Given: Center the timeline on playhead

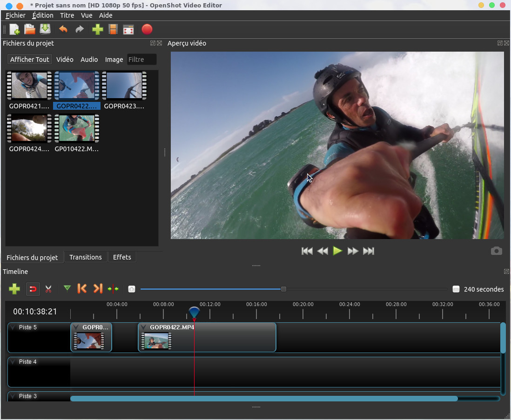Looking at the screenshot, I should [113, 289].
